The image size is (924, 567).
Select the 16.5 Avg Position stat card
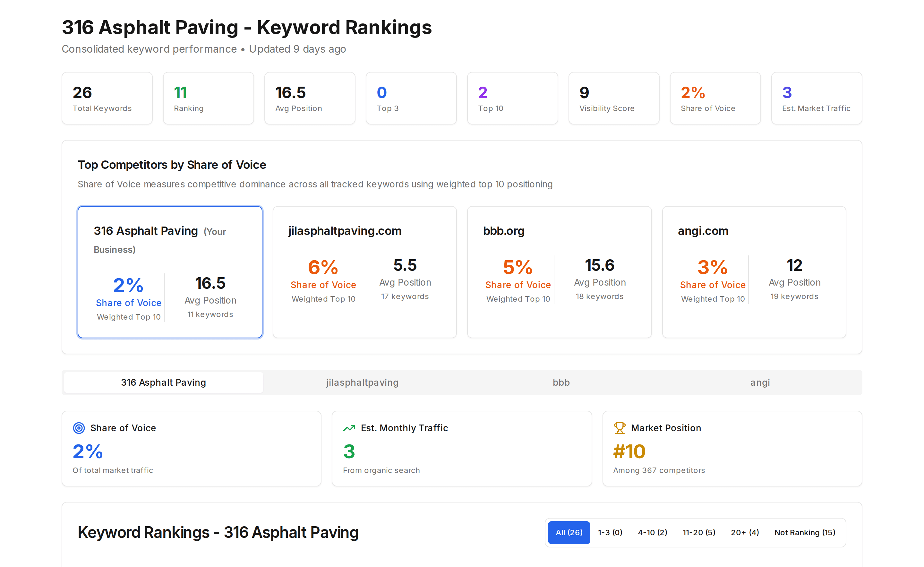(310, 98)
